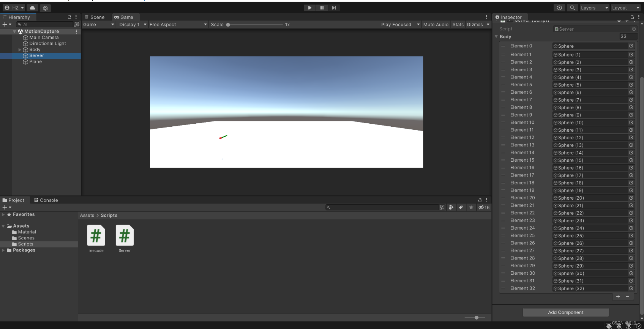The height and width of the screenshot is (329, 644).
Task: Toggle Stats overlay in Game view
Action: (458, 25)
